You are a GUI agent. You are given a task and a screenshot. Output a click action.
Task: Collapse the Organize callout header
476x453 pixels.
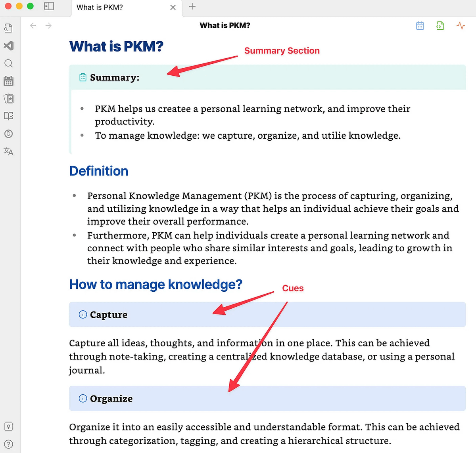pos(111,399)
